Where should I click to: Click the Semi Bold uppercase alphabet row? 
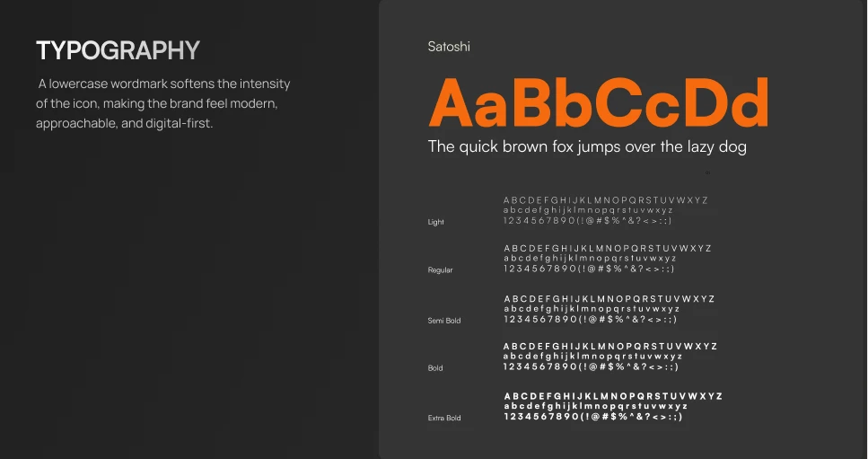click(609, 299)
